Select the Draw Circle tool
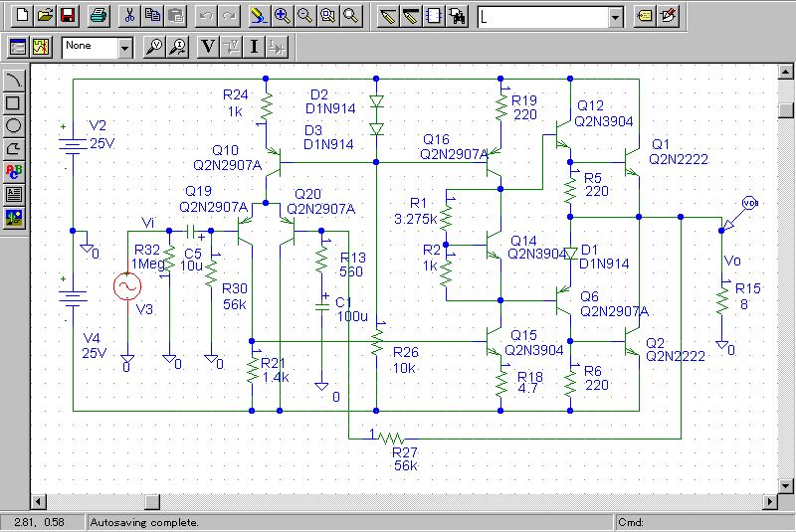This screenshot has height=532, width=796. [14, 125]
